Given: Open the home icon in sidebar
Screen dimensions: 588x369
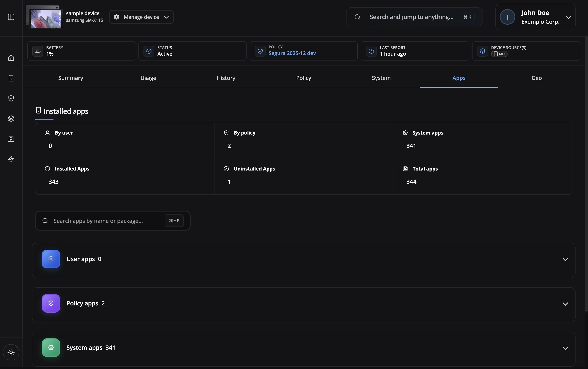Looking at the screenshot, I should (11, 58).
